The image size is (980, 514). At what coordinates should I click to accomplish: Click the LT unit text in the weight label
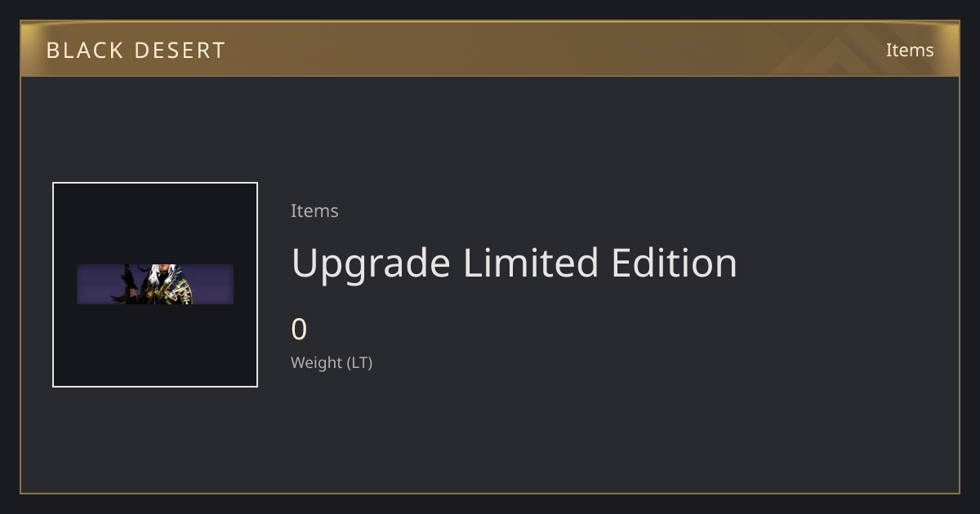point(359,362)
